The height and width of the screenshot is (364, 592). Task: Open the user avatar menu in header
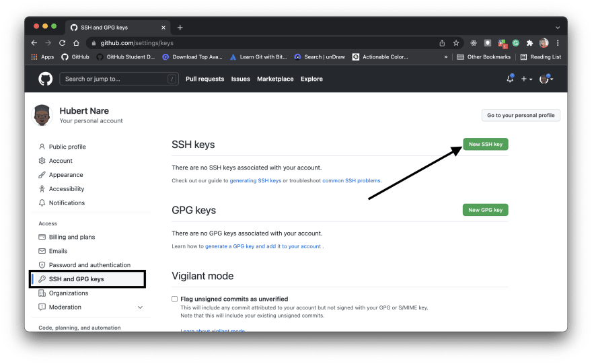546,79
